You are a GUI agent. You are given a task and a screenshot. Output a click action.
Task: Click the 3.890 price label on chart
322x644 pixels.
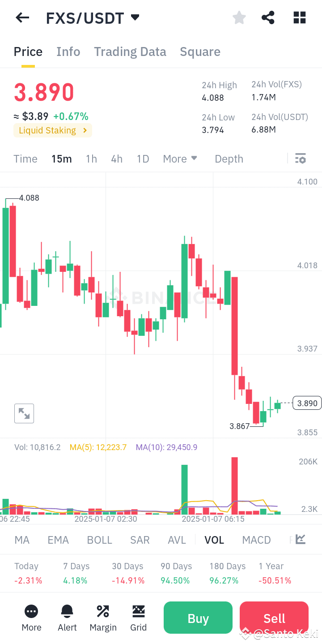coord(307,403)
